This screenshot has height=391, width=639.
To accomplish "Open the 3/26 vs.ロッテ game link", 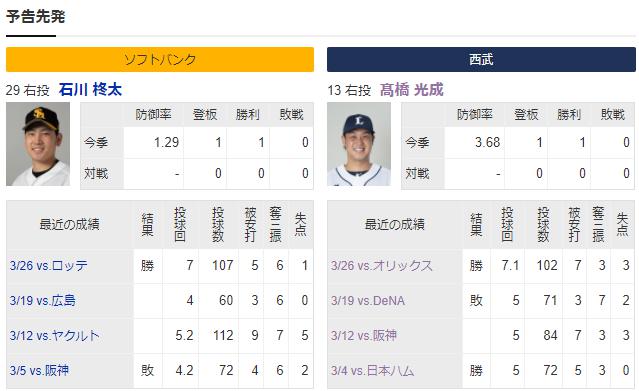I will (x=48, y=266).
